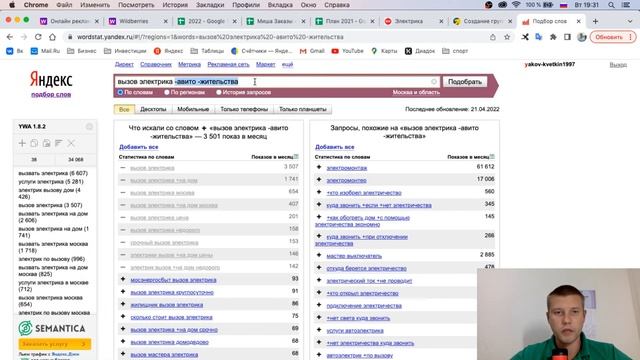This screenshot has width=640, height=360.
Task: Remove 'вызов электрика москва' with minus icon
Action: tap(123, 192)
